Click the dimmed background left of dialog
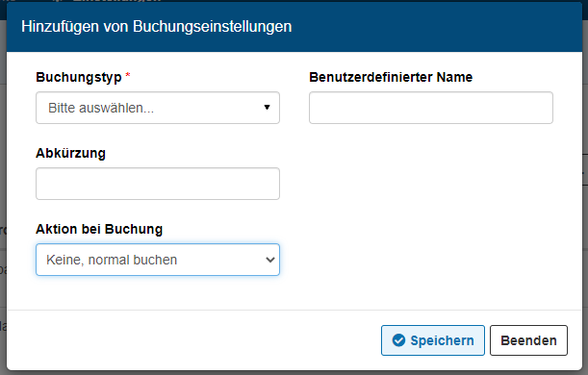This screenshot has height=375, width=588. click(x=3, y=187)
